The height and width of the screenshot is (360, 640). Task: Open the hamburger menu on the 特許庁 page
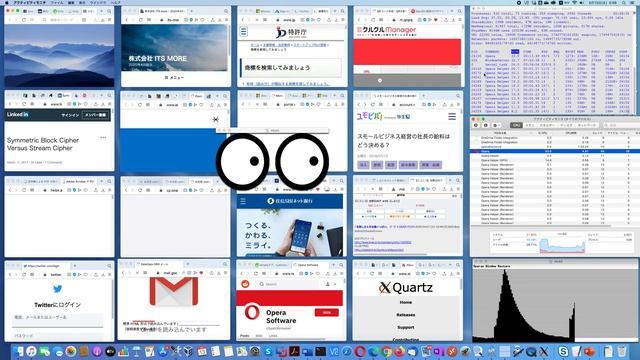pos(244,31)
